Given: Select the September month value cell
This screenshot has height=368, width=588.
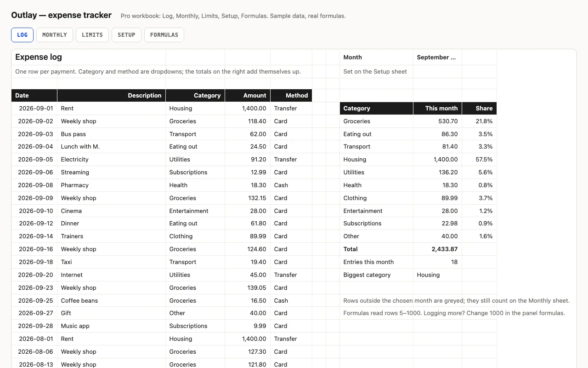Looking at the screenshot, I should (438, 57).
